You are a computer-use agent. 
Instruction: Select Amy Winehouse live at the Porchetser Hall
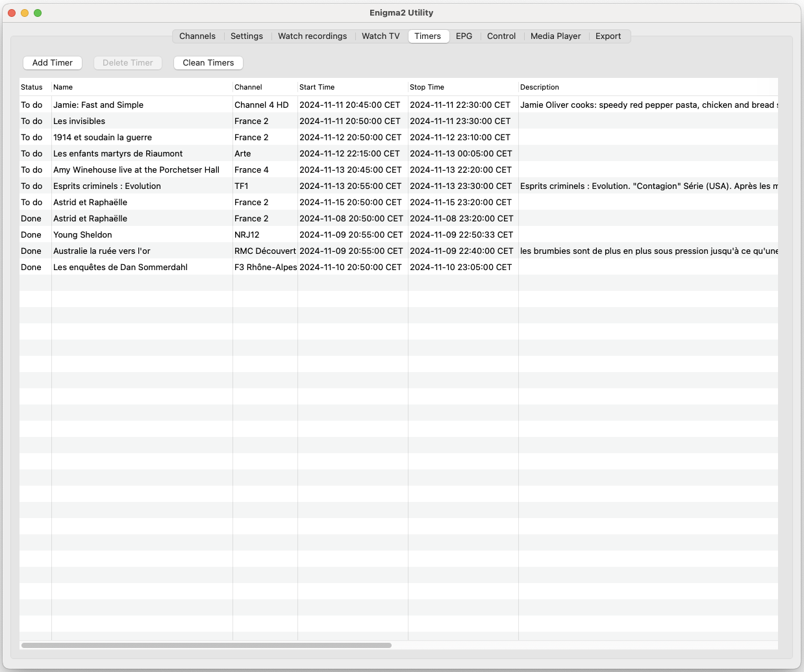tap(399, 169)
